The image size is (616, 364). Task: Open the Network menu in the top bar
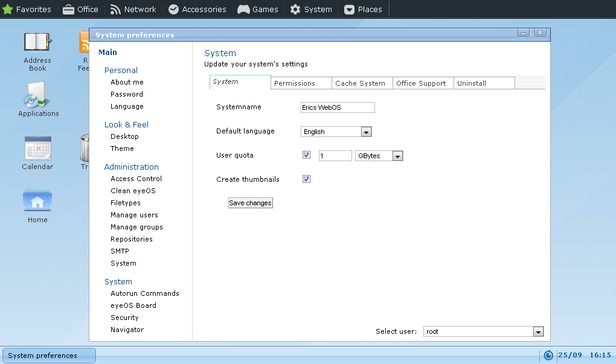pos(133,9)
